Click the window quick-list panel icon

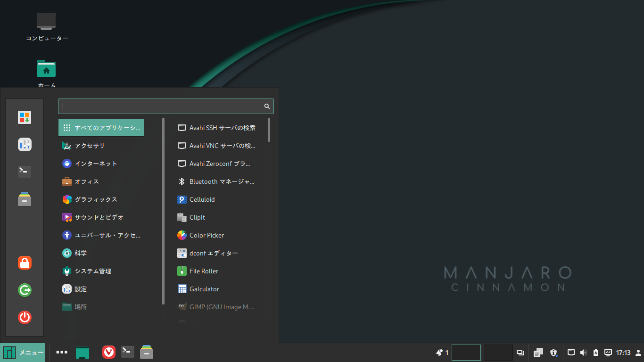[520, 353]
